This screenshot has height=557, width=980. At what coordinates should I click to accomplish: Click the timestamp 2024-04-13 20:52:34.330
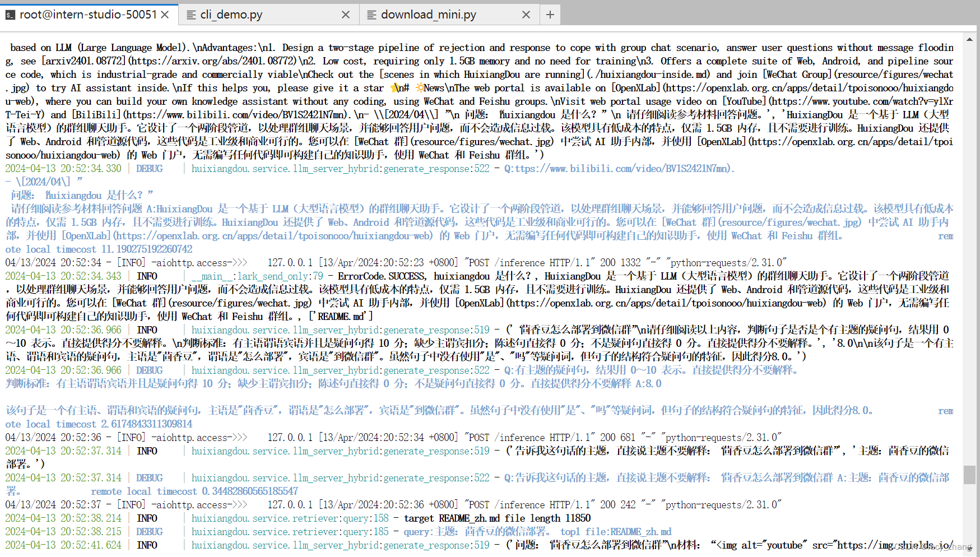pyautogui.click(x=63, y=169)
